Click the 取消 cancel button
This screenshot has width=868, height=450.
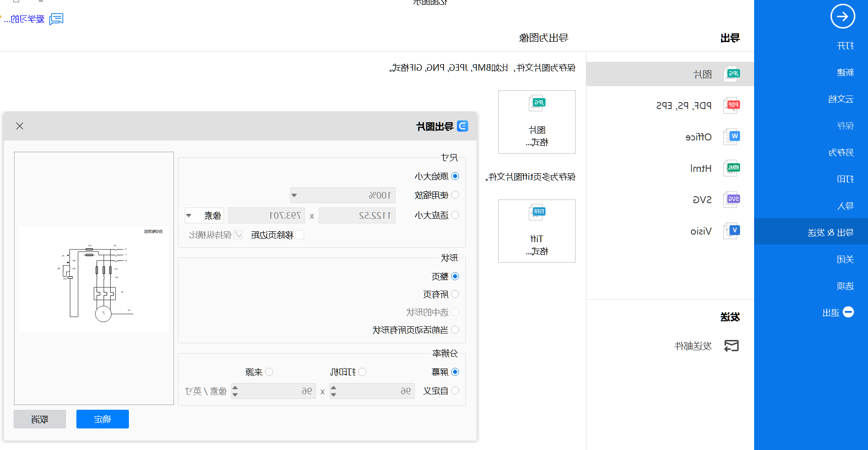[40, 419]
